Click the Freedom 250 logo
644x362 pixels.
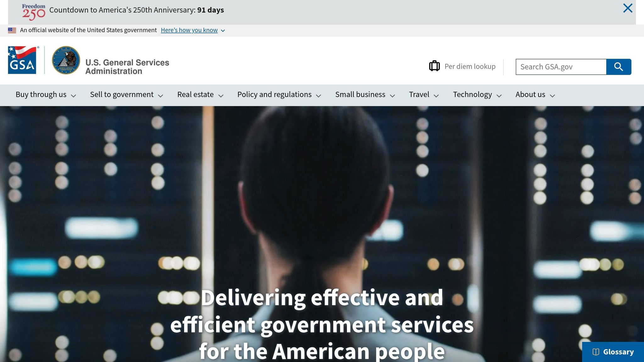[x=33, y=12]
